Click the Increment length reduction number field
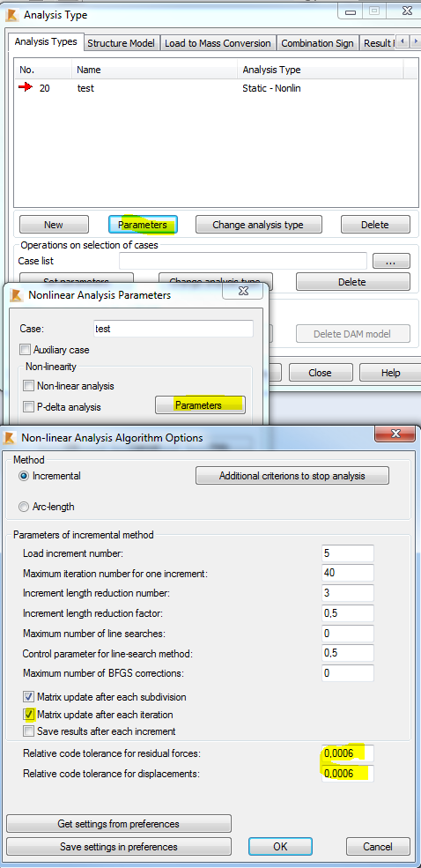 pyautogui.click(x=347, y=593)
